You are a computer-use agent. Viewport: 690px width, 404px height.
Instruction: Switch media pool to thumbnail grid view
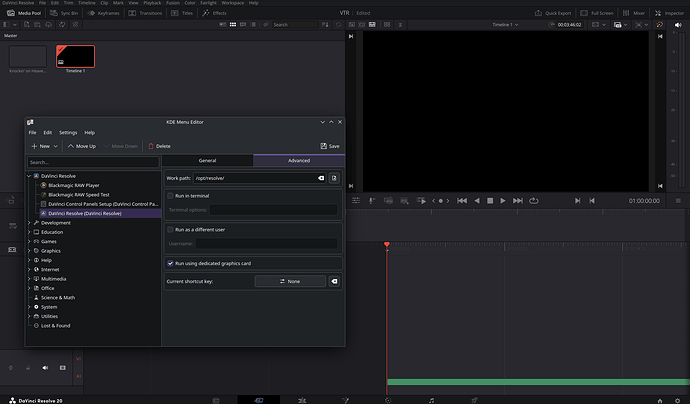tap(233, 25)
